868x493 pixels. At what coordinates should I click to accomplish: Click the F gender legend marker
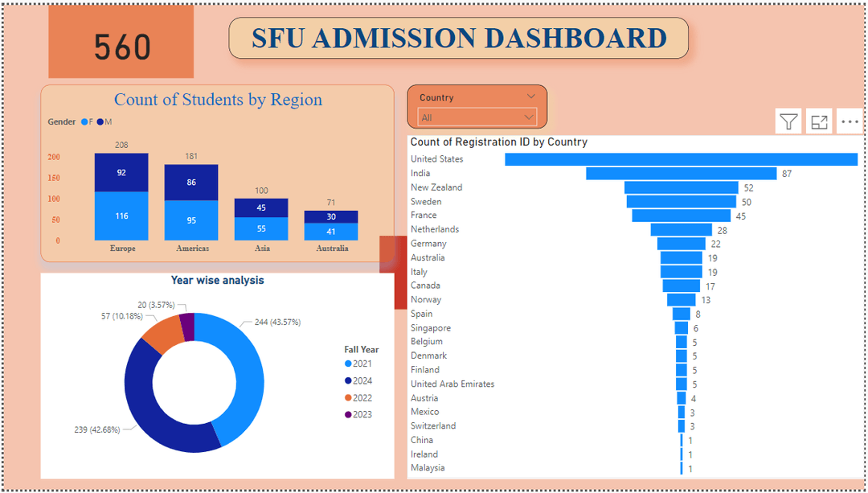click(x=84, y=122)
